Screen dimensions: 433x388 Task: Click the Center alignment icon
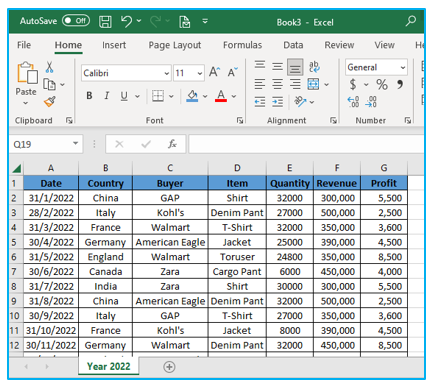[x=277, y=84]
